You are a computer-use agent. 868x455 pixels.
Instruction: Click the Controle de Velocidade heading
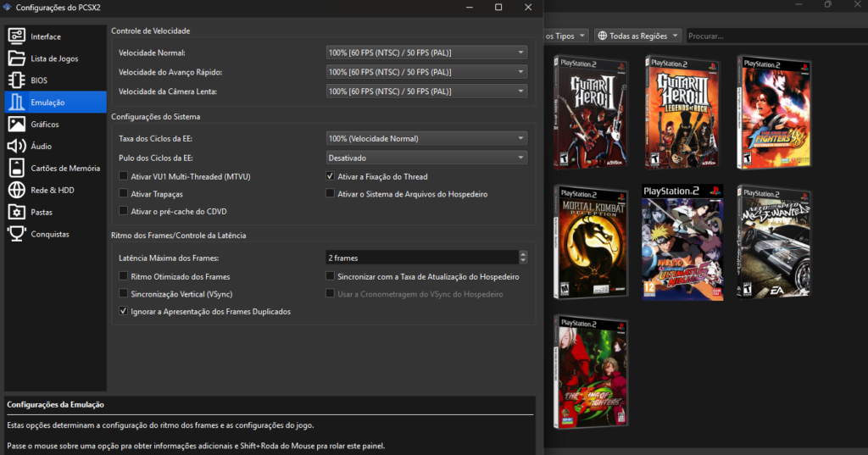click(151, 31)
